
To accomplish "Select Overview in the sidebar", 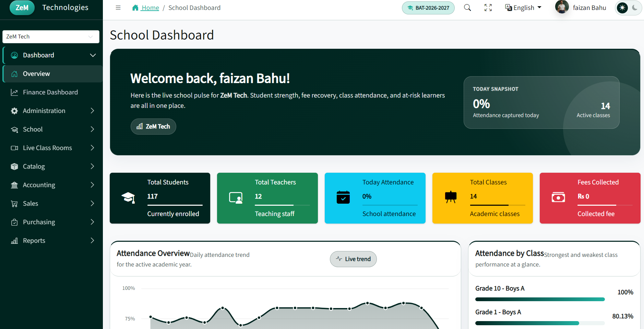I will tap(52, 74).
